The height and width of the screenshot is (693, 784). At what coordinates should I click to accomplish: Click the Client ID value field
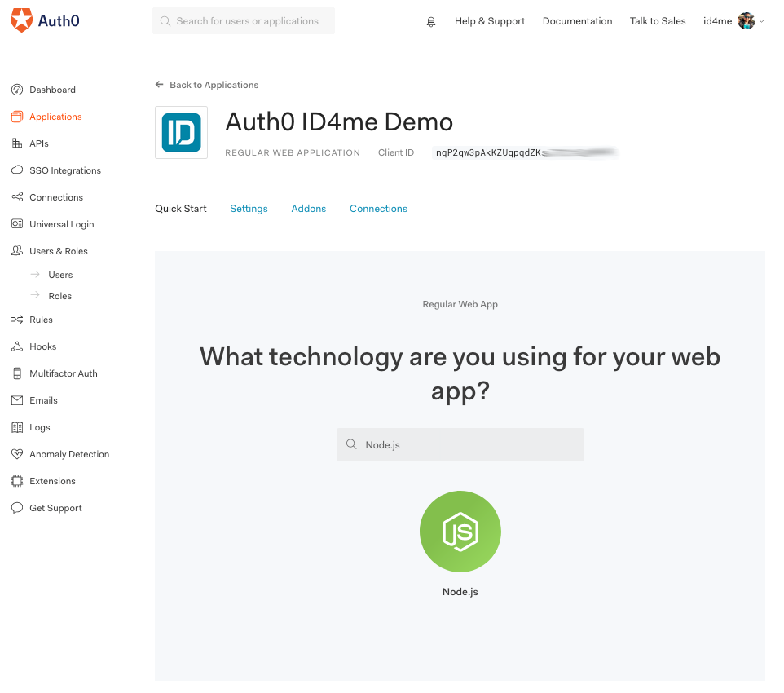(x=525, y=152)
